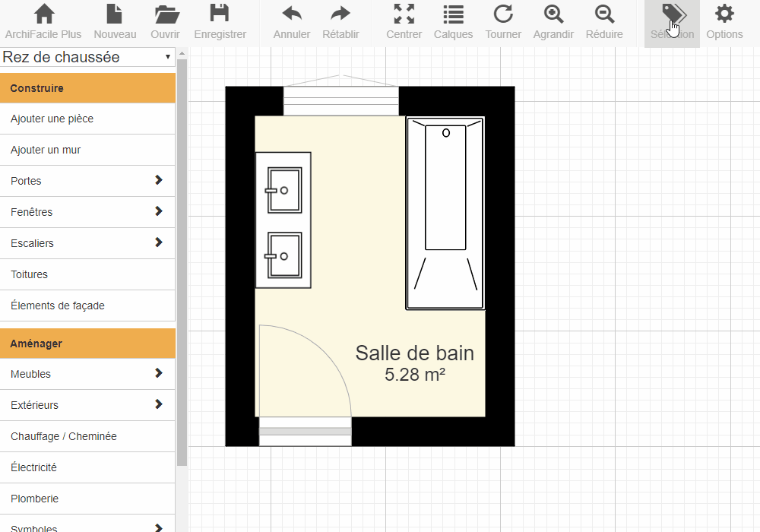Viewport: 760px width, 532px height.
Task: Expand the Fenêtres submenu
Action: click(158, 211)
